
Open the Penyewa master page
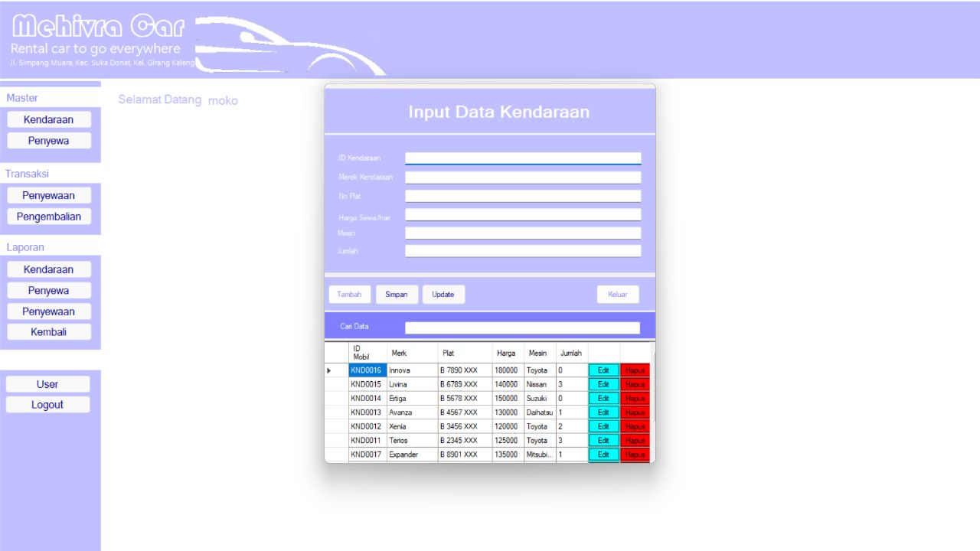coord(48,140)
